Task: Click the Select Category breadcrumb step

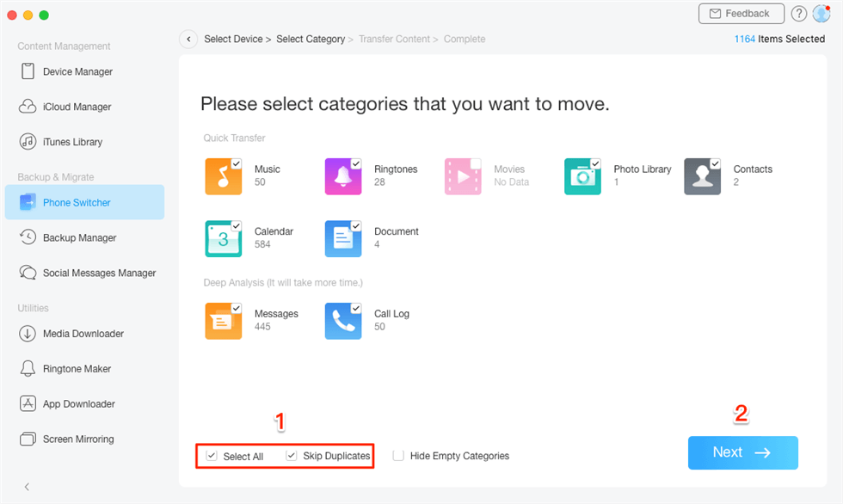Action: 311,39
